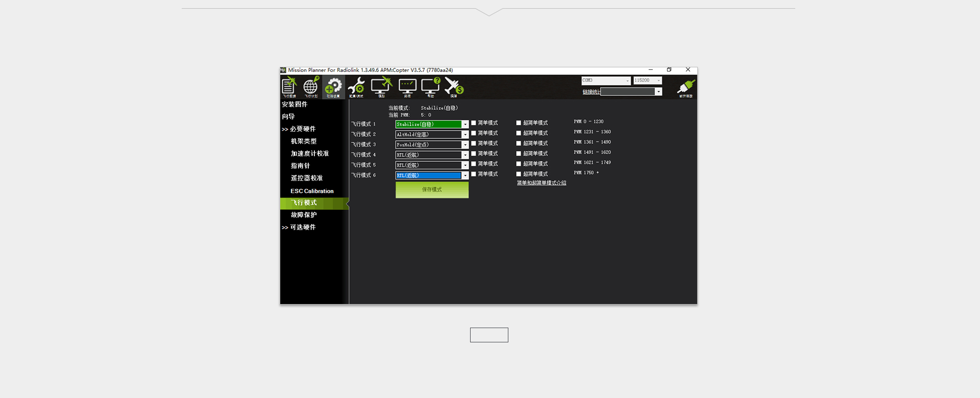
Task: Check 简单模式 for flight mode 6
Action: 474,174
